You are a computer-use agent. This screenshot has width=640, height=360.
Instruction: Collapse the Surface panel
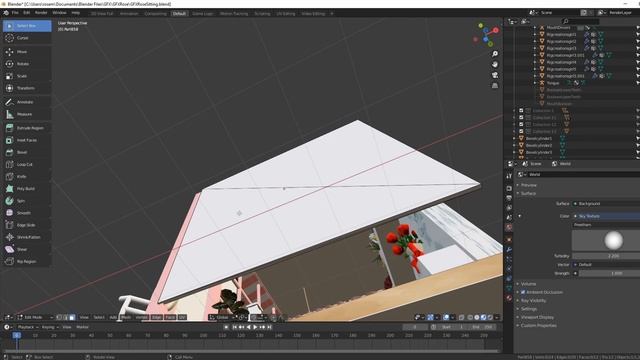point(528,193)
